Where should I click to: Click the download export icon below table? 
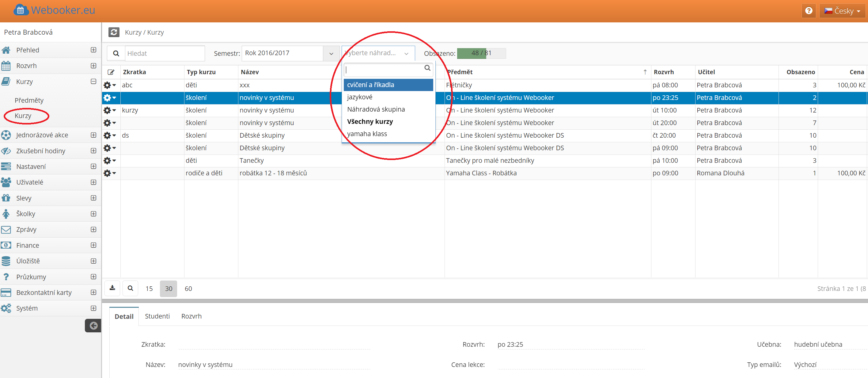coord(112,288)
